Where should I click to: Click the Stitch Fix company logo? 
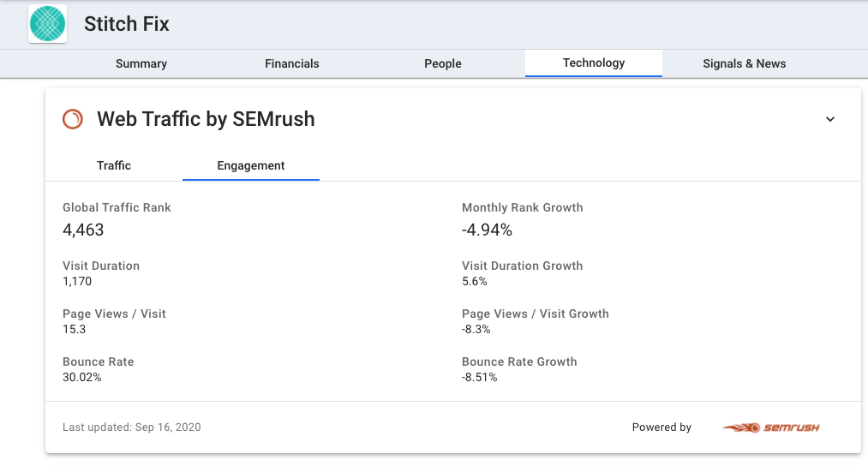coord(48,24)
